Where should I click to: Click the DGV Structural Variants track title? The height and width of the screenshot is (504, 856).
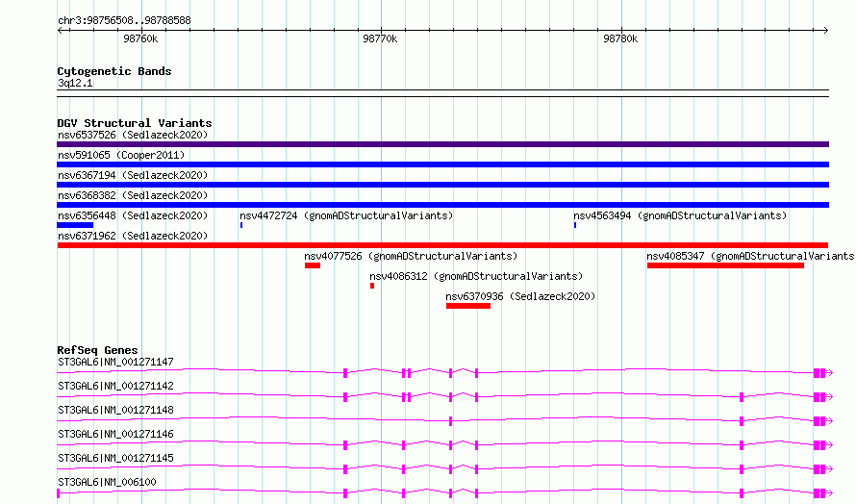point(135,123)
